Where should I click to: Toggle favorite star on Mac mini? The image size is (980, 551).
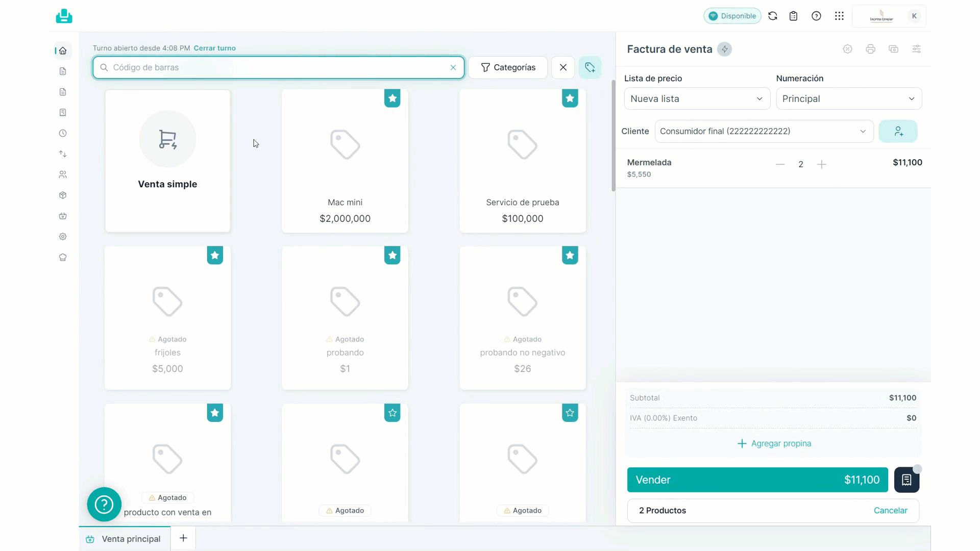tap(392, 98)
